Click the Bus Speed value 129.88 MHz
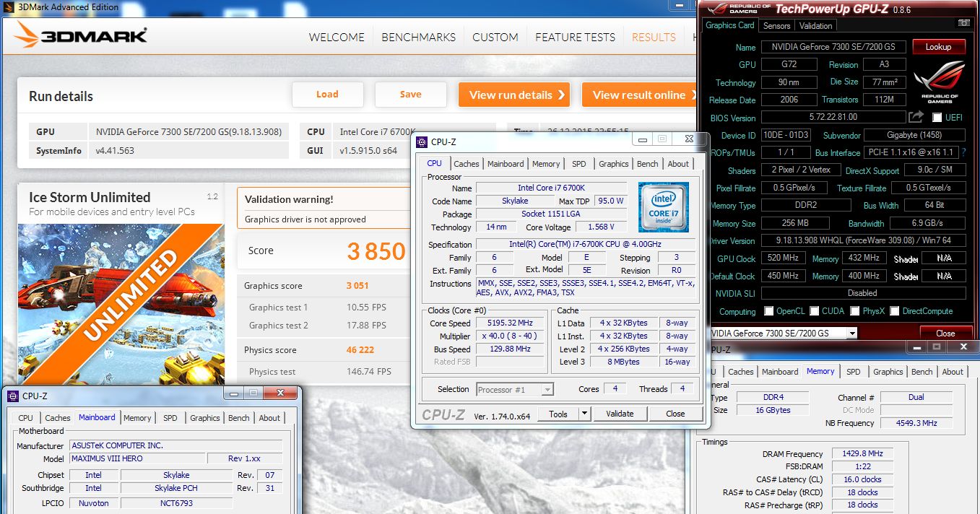Viewport: 980px width, 514px height. tap(510, 349)
